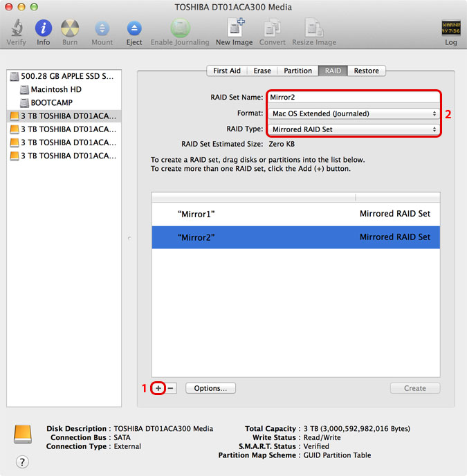Select the BOOTCAMP volume in sidebar
Screen dimensions: 467x476
point(53,102)
